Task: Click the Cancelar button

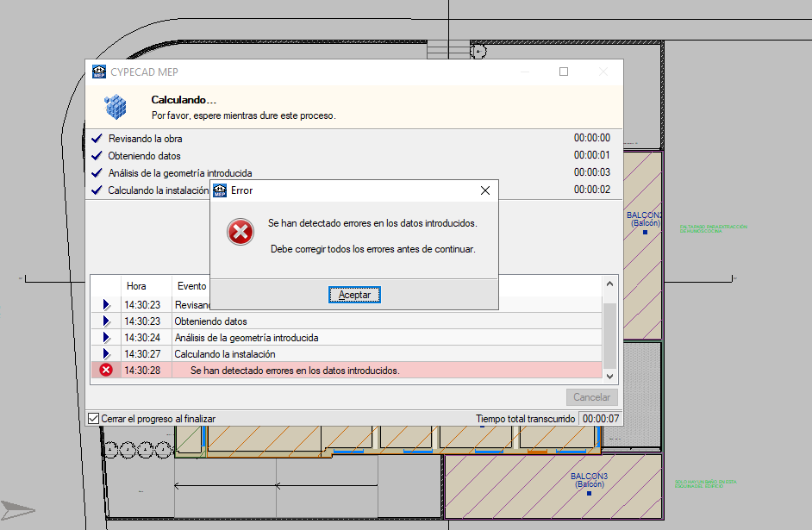Action: [x=591, y=396]
